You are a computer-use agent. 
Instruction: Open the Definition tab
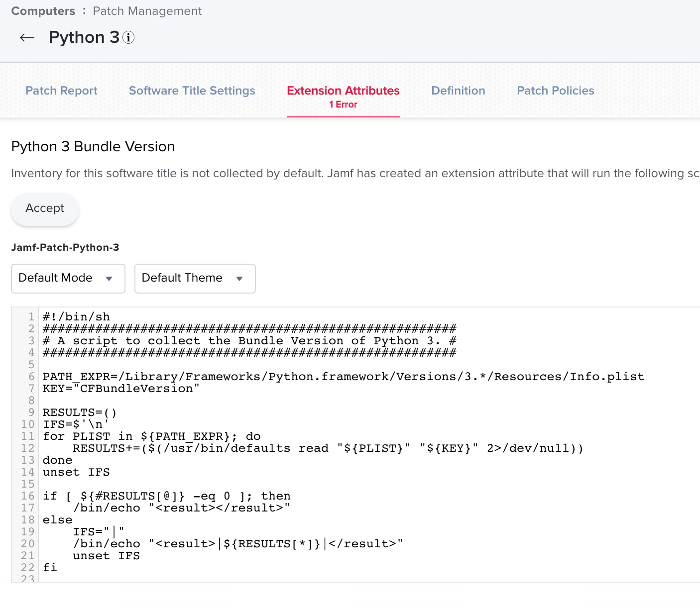[458, 91]
